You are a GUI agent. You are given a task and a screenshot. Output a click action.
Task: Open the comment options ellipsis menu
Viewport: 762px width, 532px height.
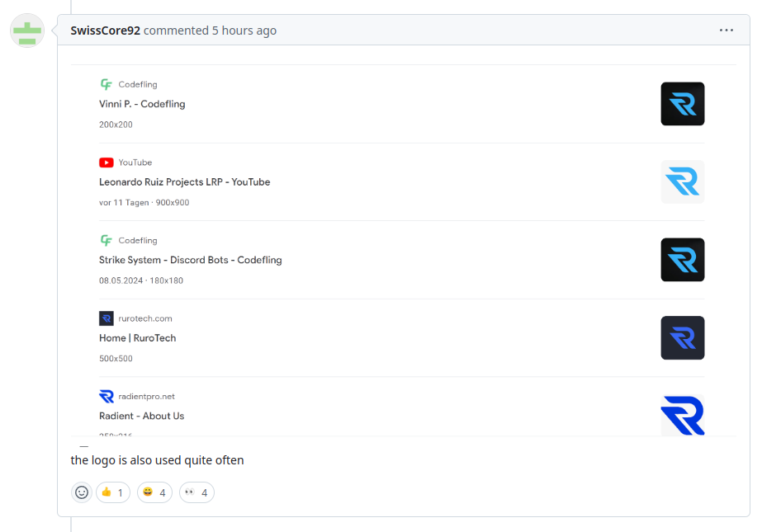[726, 30]
